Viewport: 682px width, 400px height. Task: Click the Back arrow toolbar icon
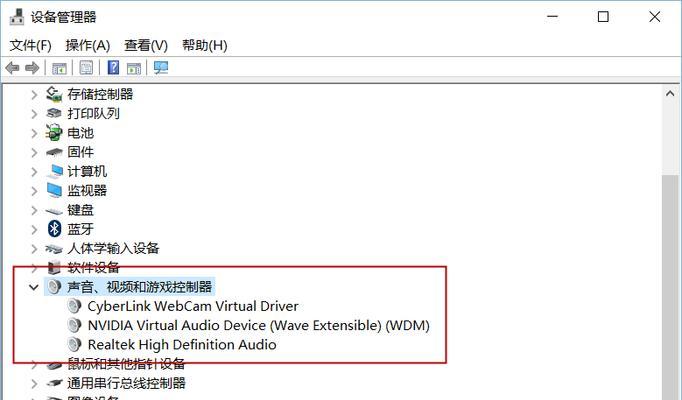[12, 68]
